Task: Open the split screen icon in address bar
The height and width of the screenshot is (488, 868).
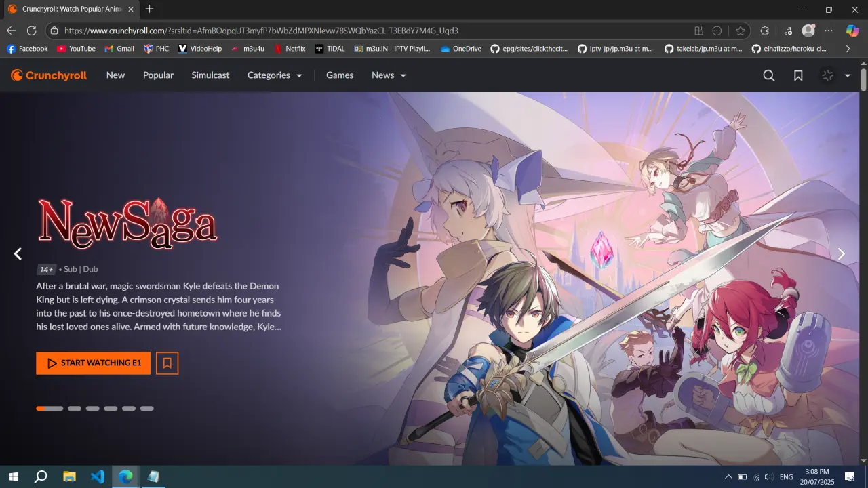Action: click(x=698, y=30)
